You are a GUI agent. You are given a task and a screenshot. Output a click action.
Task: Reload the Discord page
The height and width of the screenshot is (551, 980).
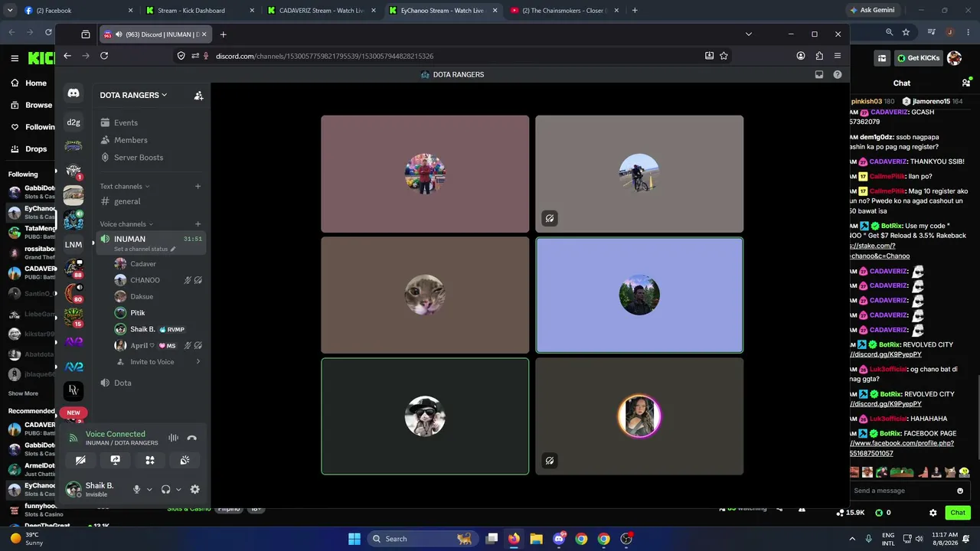104,56
